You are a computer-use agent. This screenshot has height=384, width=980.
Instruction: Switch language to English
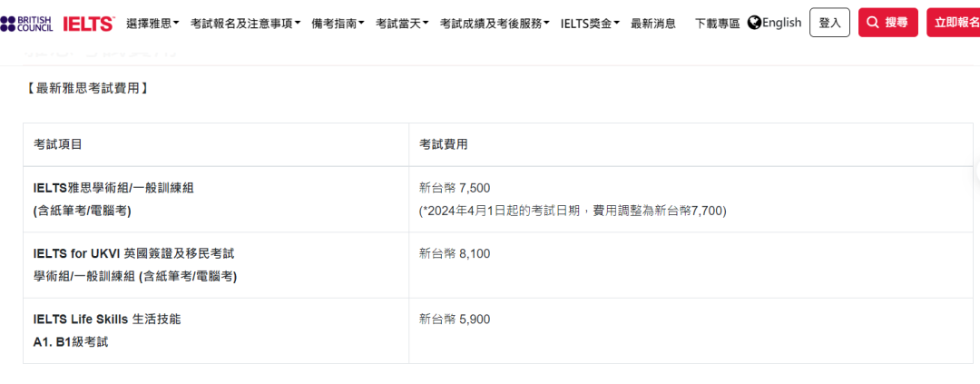click(x=781, y=23)
